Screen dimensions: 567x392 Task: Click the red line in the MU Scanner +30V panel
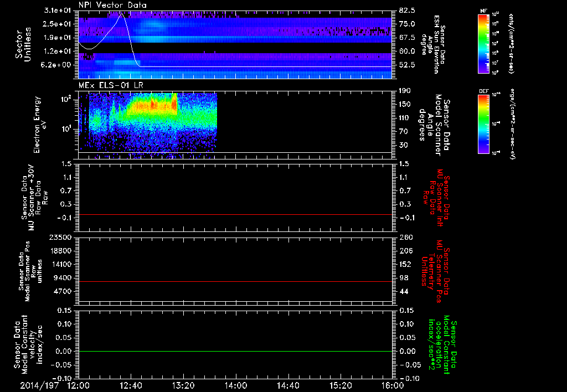(235, 214)
